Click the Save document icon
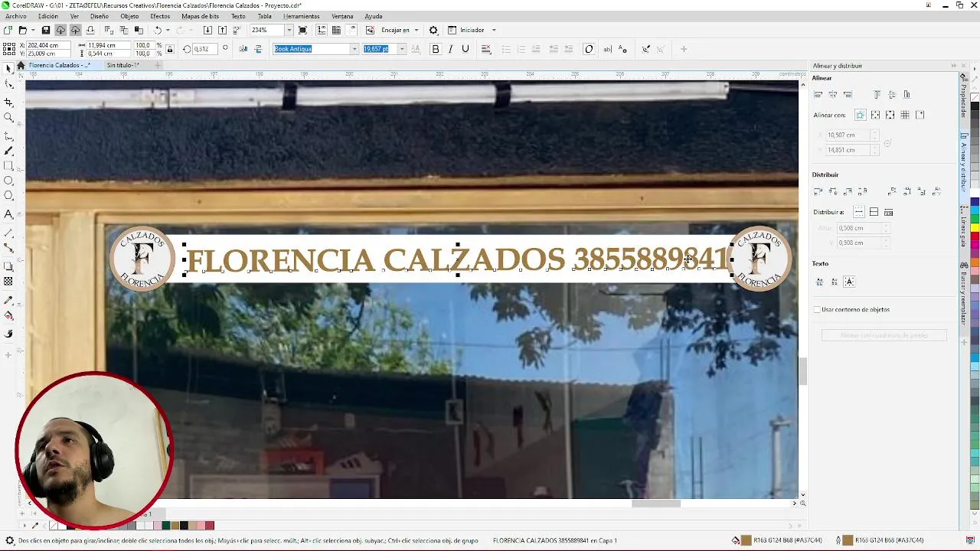This screenshot has height=551, width=980. 46,30
